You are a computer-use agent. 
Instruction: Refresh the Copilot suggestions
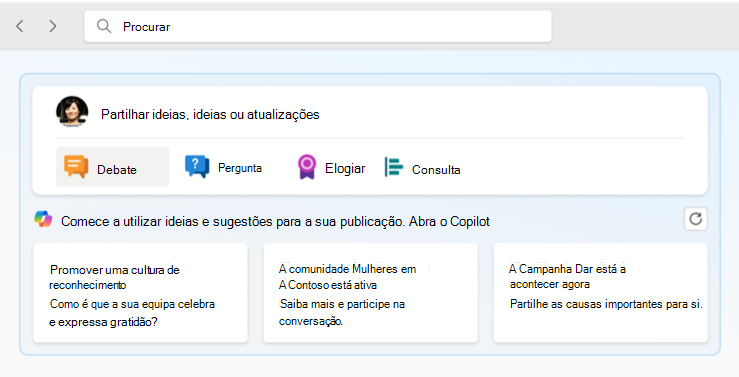[696, 219]
